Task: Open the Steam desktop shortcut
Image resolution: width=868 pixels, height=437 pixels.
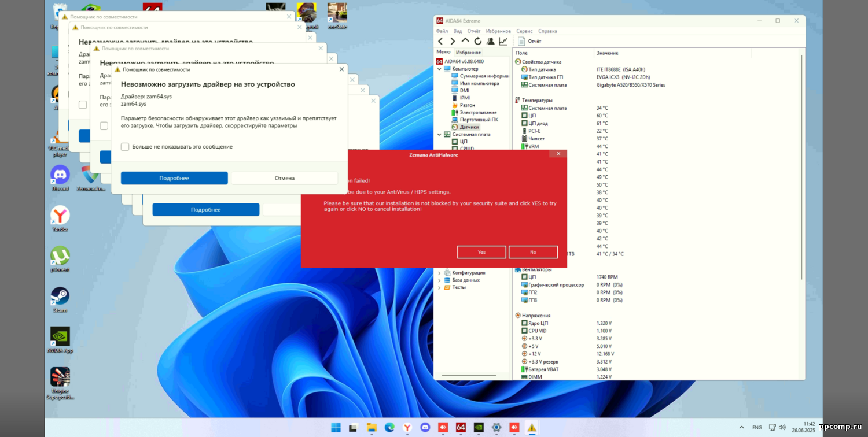Action: pos(60,299)
